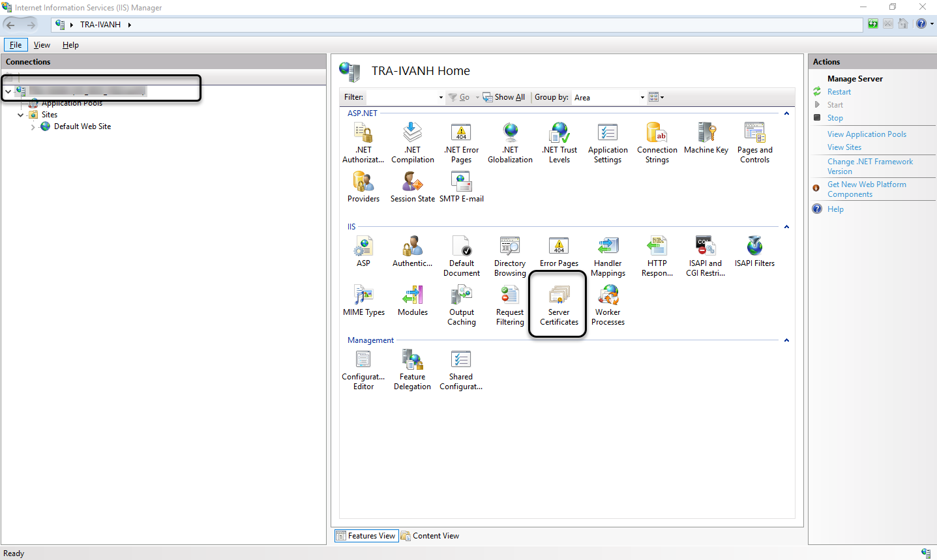
Task: Select the Sites node label
Action: click(x=50, y=115)
